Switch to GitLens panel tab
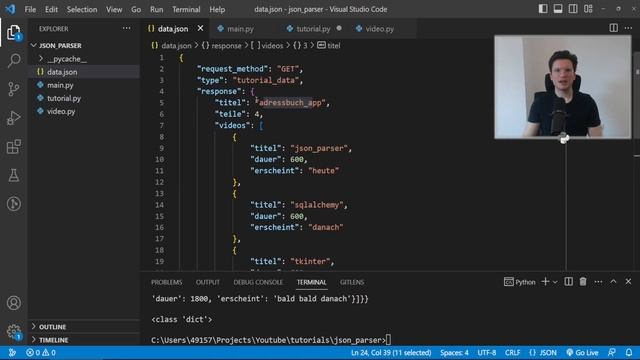 pyautogui.click(x=352, y=282)
